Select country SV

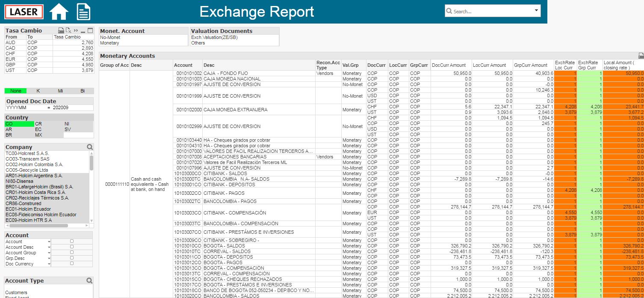click(78, 129)
